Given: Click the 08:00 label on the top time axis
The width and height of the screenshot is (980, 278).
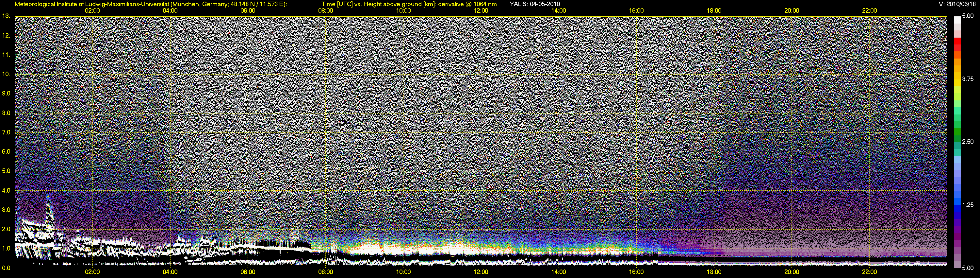Looking at the screenshot, I should [x=326, y=11].
